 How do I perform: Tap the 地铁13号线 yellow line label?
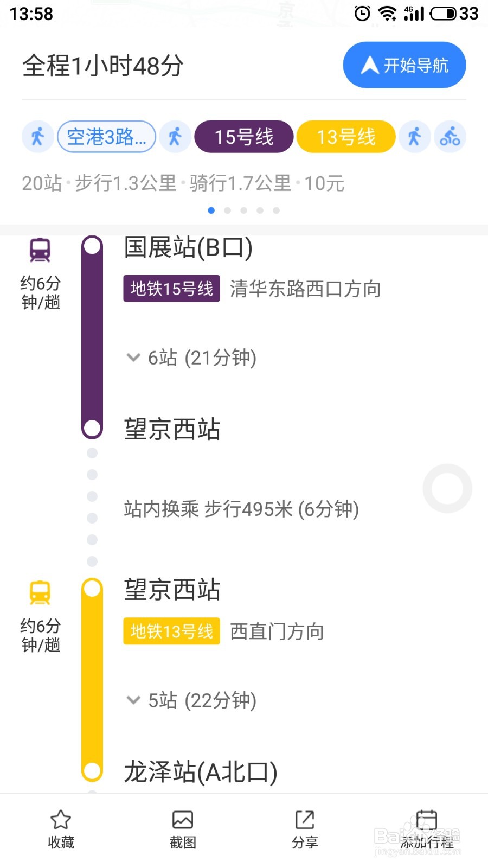[x=172, y=631]
